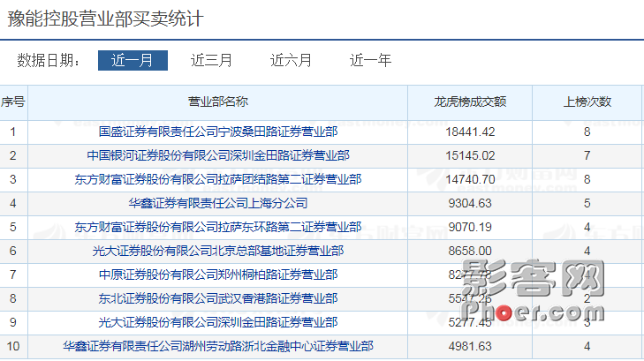Click the 上榜次数 column header
The width and height of the screenshot is (644, 361).
(587, 102)
